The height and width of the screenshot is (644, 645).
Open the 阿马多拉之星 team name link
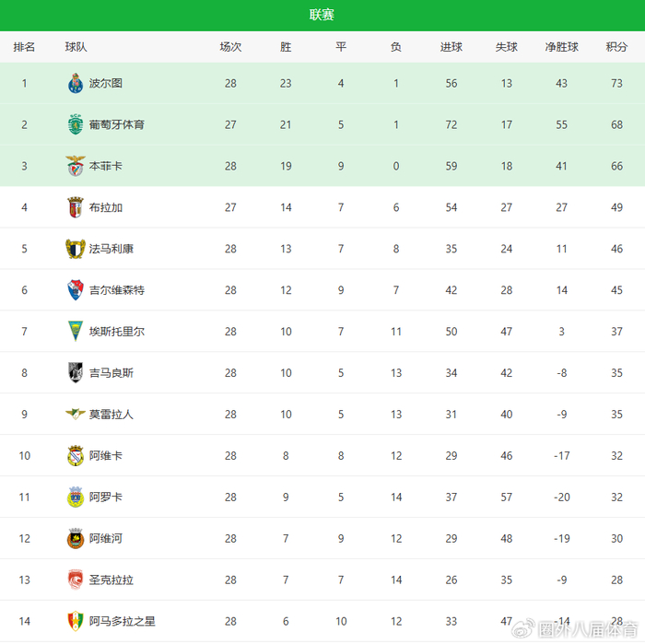tap(123, 622)
